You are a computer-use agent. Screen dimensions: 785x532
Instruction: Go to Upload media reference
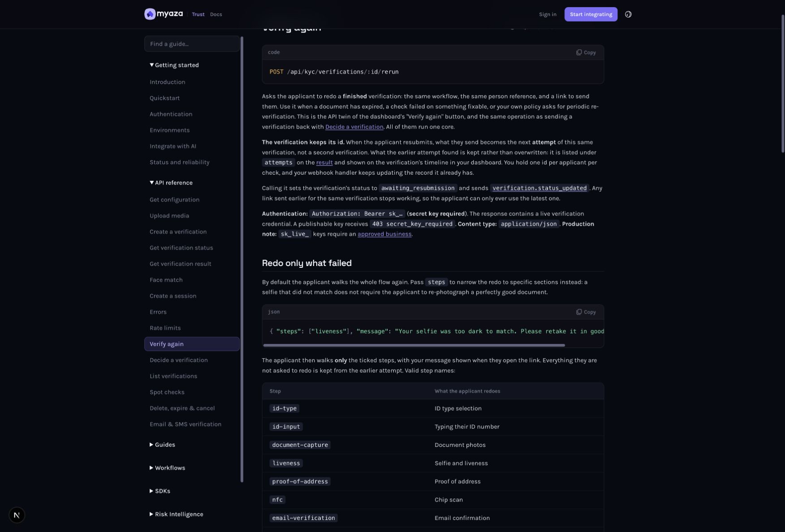[x=169, y=216]
